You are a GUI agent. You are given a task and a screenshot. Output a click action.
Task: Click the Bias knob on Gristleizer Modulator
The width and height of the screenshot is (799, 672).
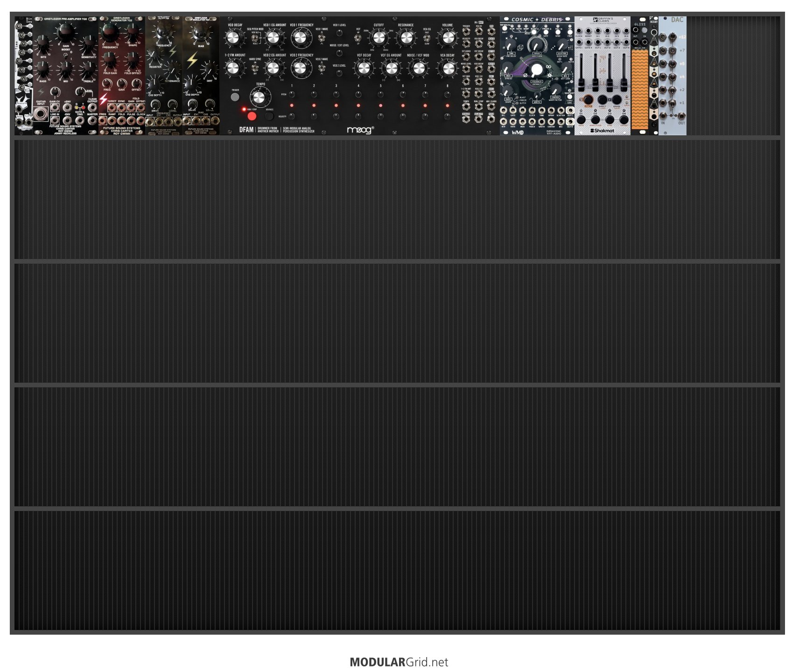point(201,33)
